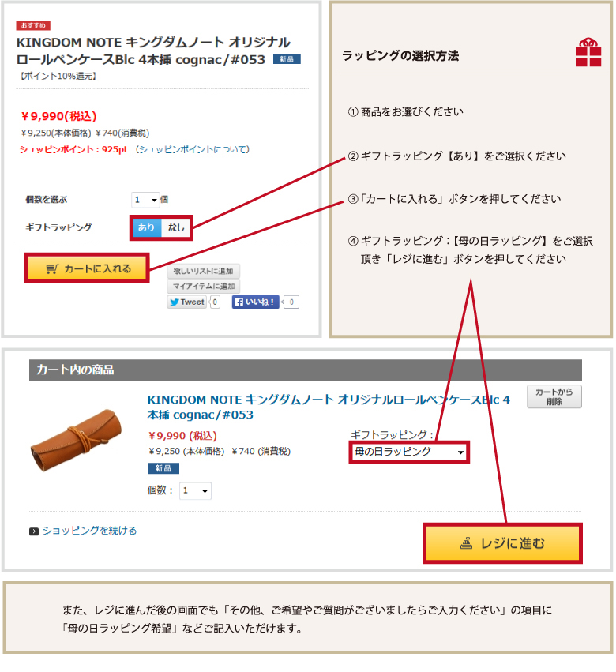Click the shopping cart icon on カートに入れる

(52, 269)
